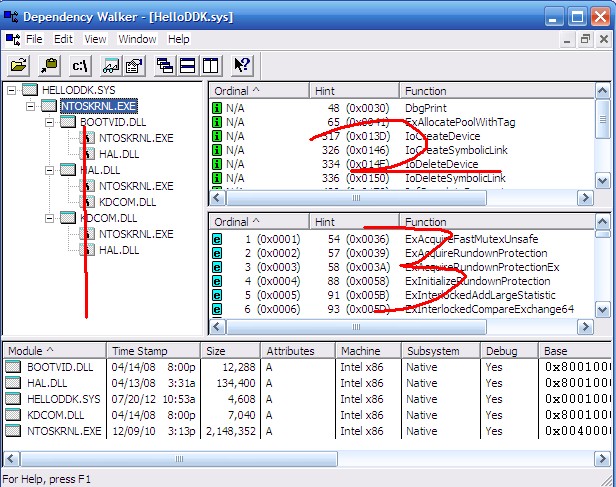The image size is (616, 487).
Task: Sort exports by the Function column header
Action: click(x=497, y=222)
